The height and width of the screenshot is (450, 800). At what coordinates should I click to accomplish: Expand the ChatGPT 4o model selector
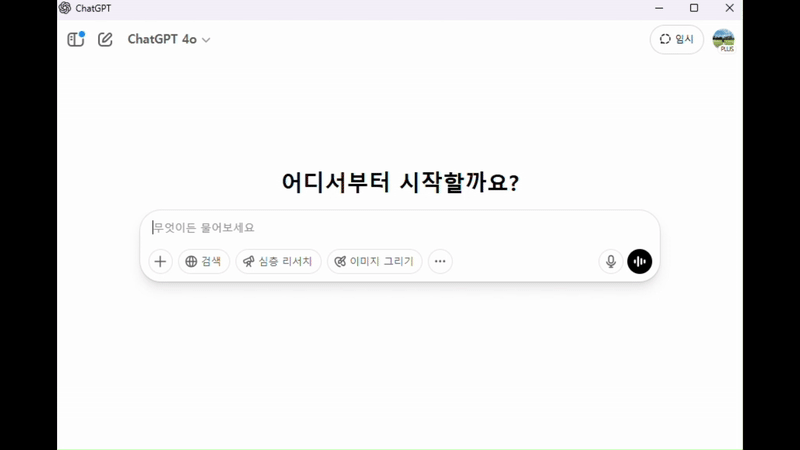(x=169, y=39)
